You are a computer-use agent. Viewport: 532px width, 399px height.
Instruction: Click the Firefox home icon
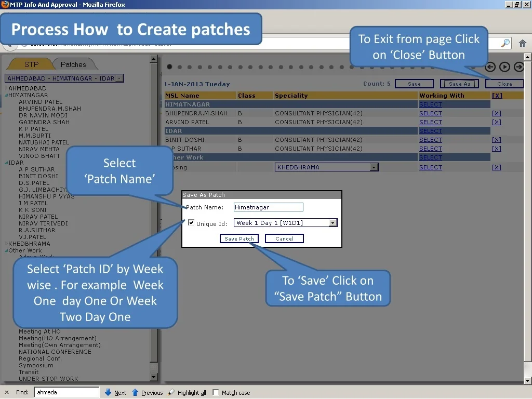coord(522,44)
